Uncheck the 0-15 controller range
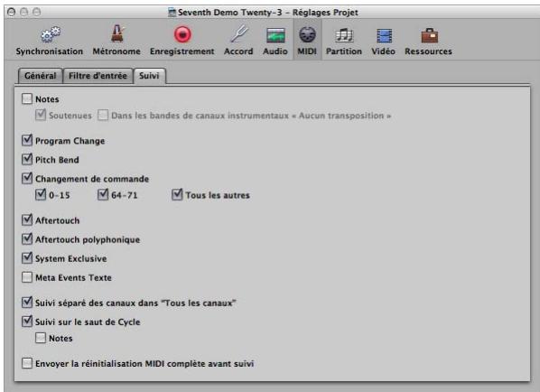This screenshot has height=392, width=540. (41, 194)
